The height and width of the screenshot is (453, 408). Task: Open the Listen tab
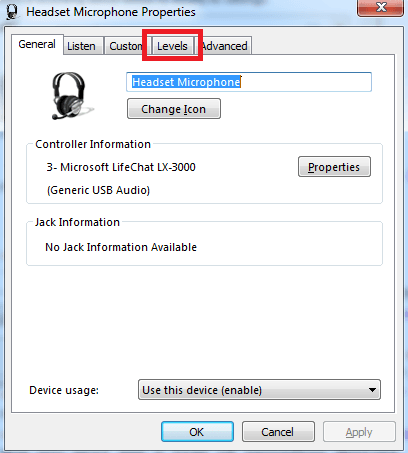81,46
